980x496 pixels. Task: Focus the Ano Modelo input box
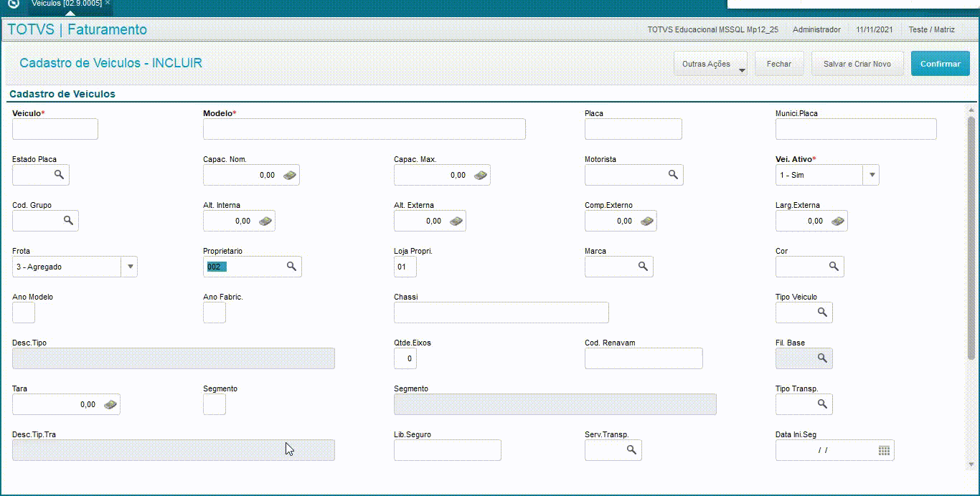coord(24,313)
